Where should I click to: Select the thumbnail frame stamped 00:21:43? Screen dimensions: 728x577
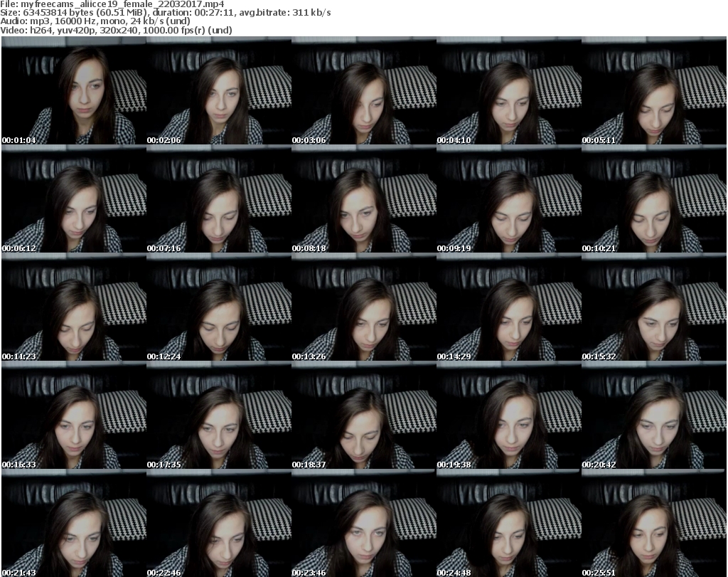pos(74,524)
